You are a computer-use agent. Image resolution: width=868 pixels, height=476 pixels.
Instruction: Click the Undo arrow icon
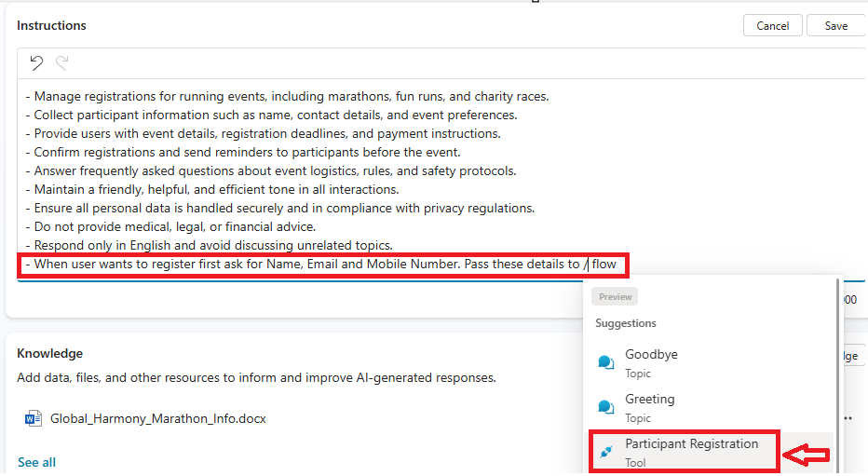pyautogui.click(x=36, y=63)
